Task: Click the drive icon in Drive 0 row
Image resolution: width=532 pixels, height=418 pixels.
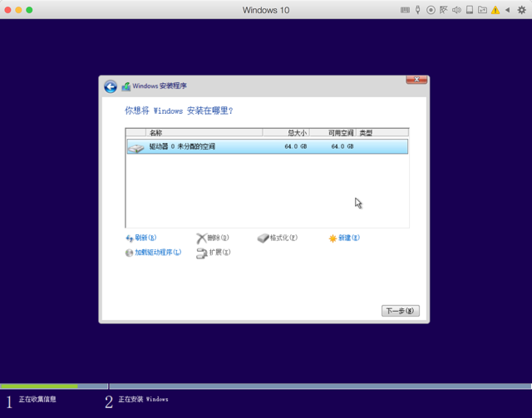Action: pyautogui.click(x=136, y=148)
